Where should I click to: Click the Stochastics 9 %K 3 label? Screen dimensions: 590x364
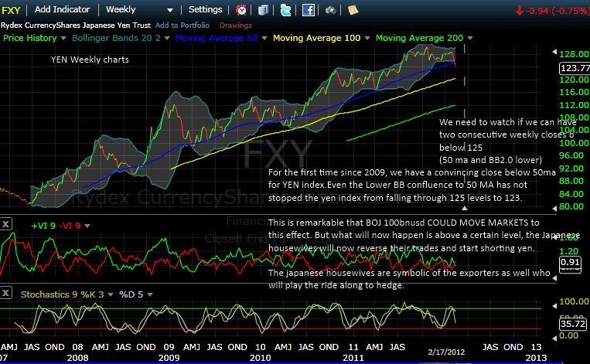pyautogui.click(x=63, y=294)
